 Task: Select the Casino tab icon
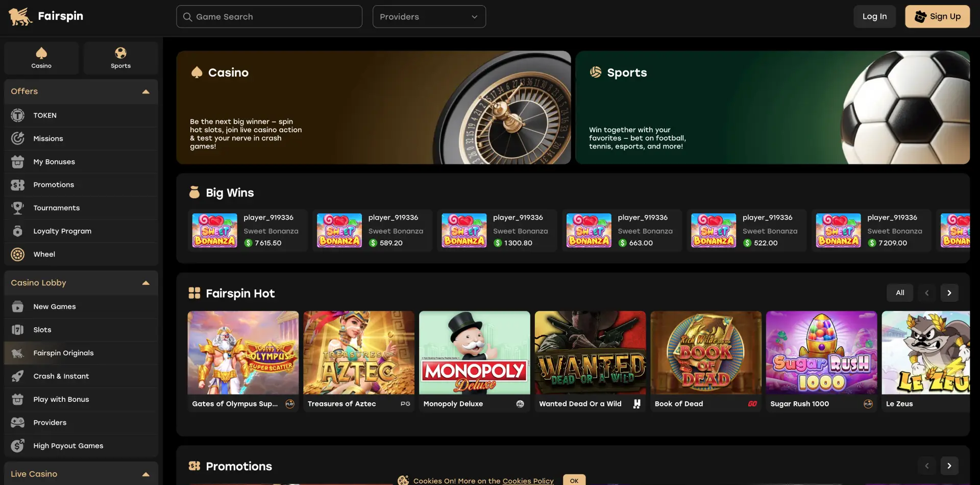point(41,53)
